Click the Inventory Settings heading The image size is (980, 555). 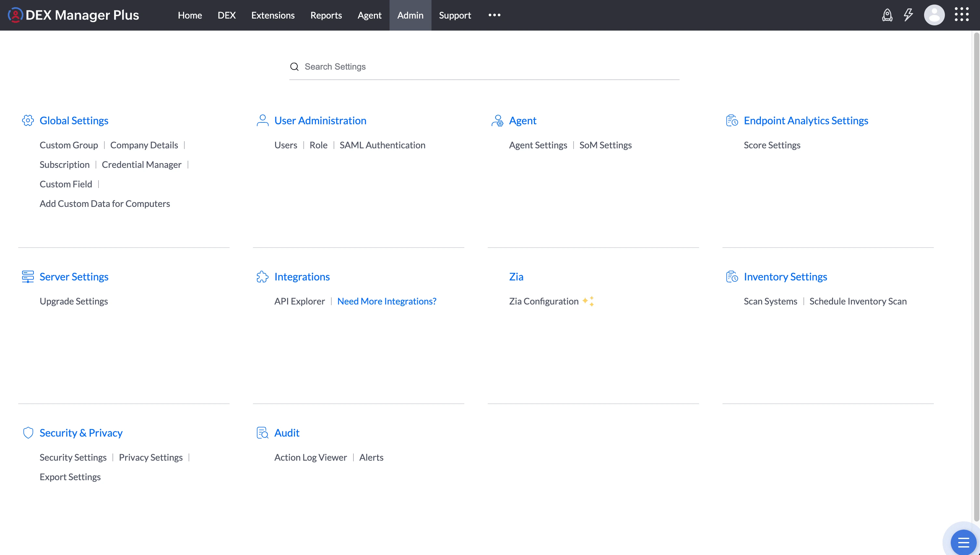(785, 277)
